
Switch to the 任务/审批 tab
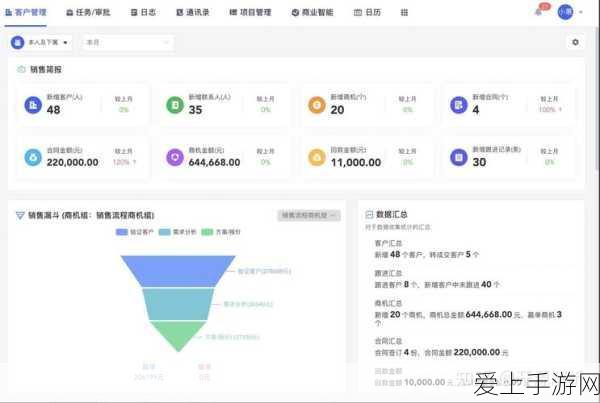click(x=88, y=12)
